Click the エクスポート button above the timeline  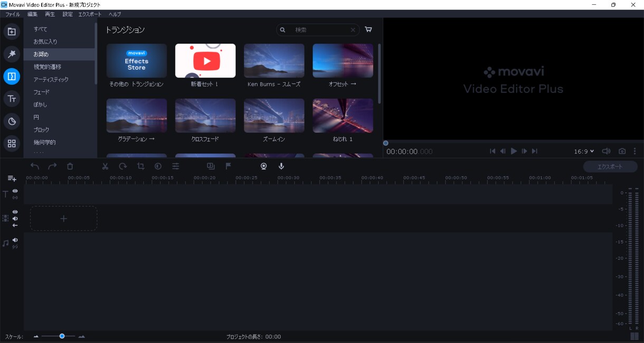[610, 166]
